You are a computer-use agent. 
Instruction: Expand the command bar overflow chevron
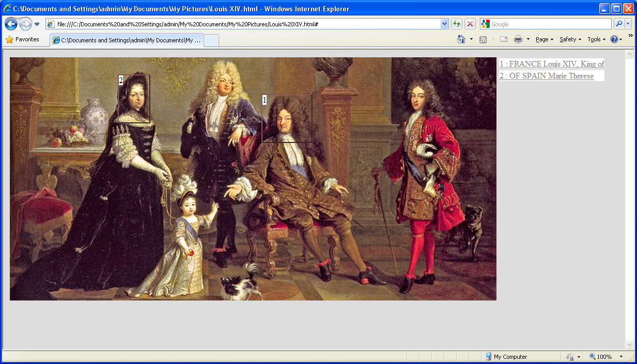tap(630, 36)
